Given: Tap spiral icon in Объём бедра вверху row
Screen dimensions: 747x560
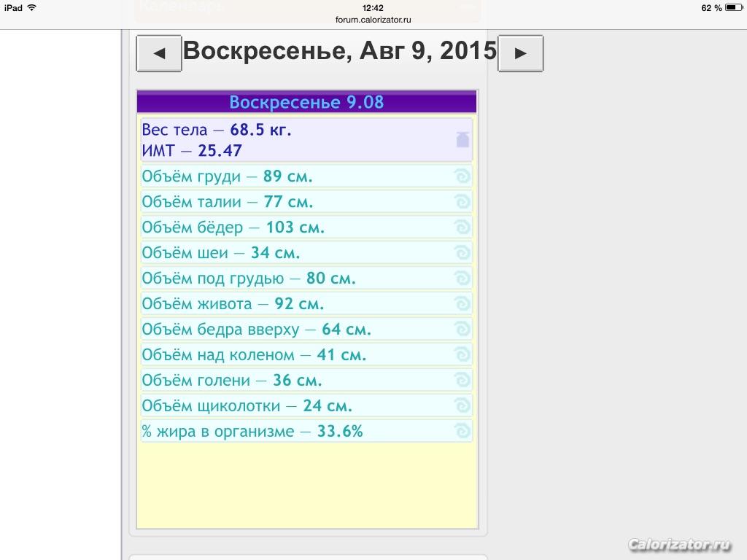Looking at the screenshot, I should [x=462, y=329].
